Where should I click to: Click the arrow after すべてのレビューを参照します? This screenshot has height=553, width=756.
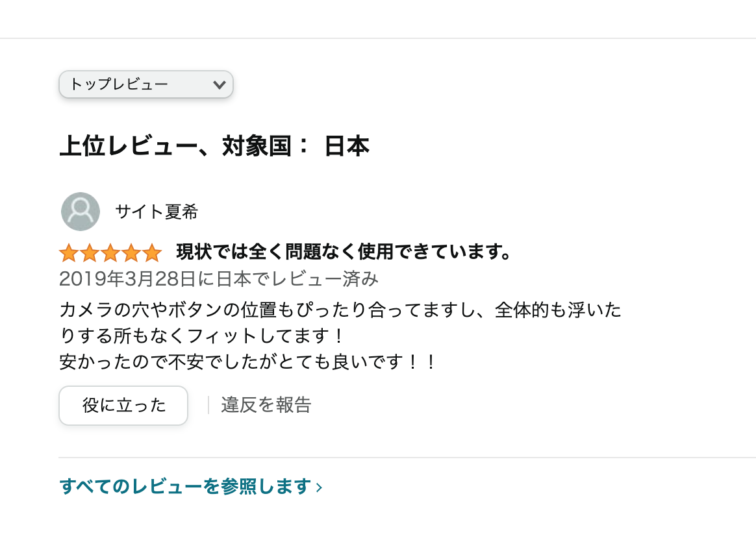pyautogui.click(x=319, y=487)
